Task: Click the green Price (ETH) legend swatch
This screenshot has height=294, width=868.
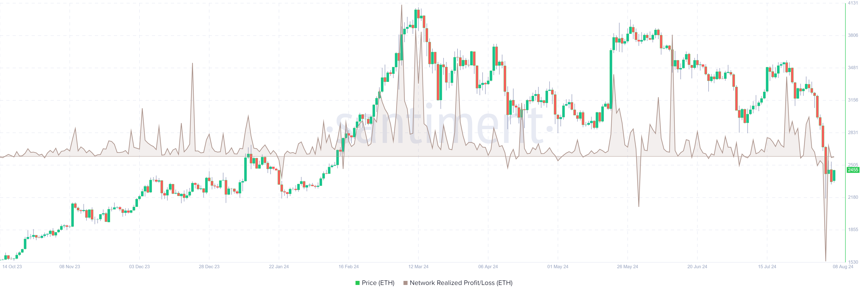Action: pos(358,283)
